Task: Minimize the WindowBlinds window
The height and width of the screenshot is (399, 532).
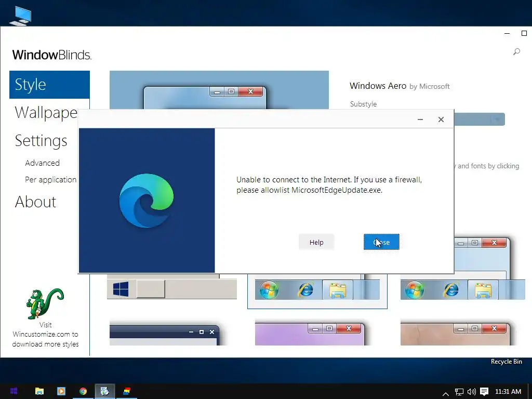Action: pyautogui.click(x=507, y=33)
